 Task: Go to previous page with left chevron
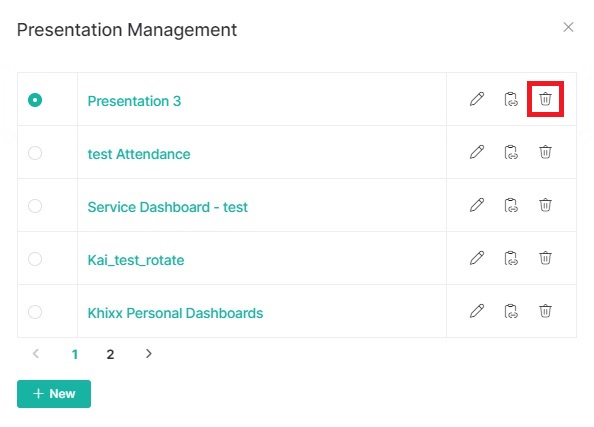(36, 353)
